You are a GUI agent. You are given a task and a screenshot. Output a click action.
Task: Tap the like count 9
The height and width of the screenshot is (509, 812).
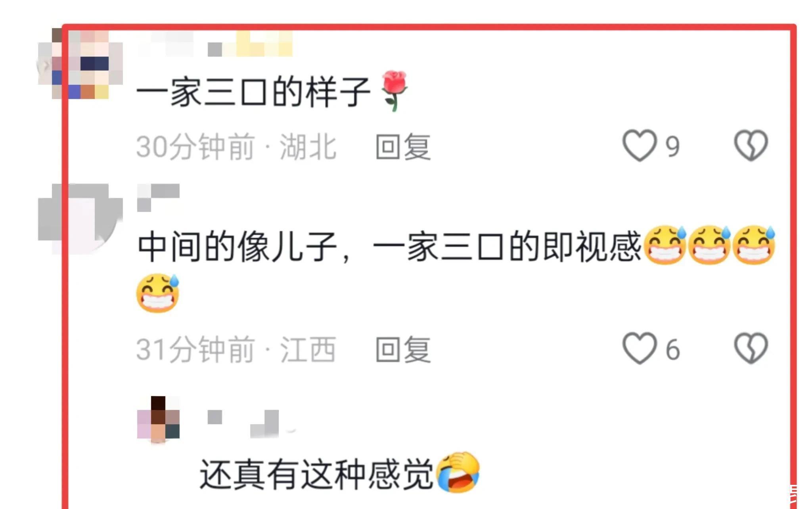pos(672,147)
